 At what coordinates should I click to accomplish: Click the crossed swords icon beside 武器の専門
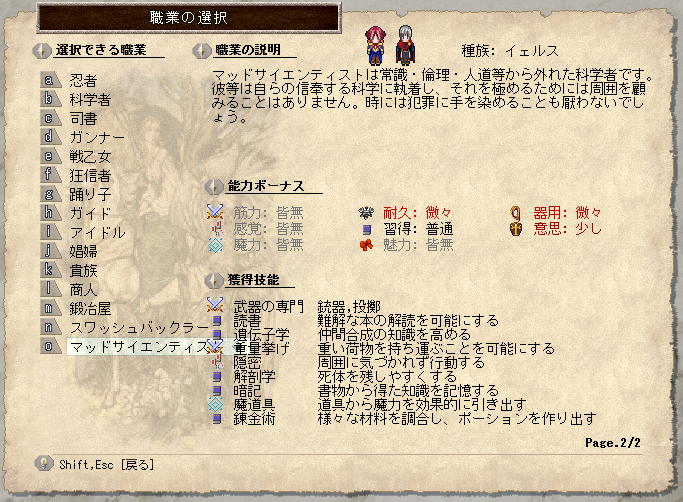pos(215,305)
